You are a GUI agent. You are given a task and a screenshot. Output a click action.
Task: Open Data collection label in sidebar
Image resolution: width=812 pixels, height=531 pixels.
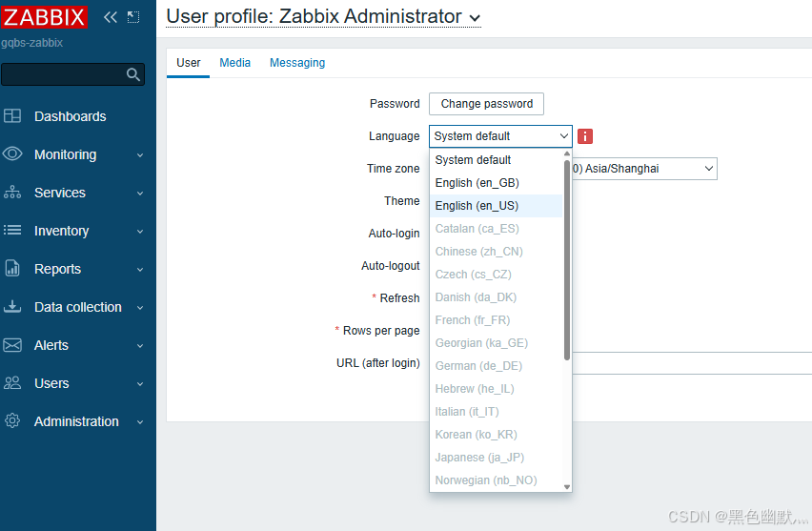tap(78, 307)
